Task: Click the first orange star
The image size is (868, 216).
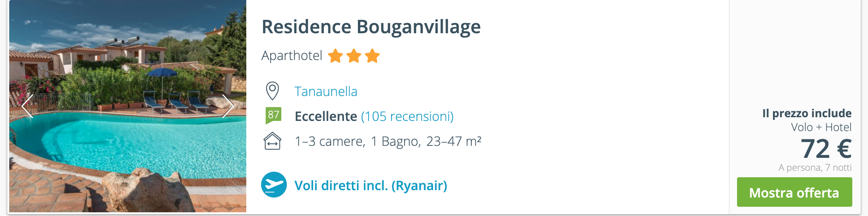Action: point(335,56)
